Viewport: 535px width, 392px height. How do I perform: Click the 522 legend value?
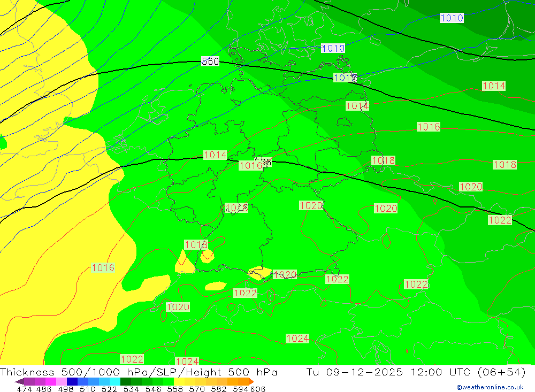point(109,389)
